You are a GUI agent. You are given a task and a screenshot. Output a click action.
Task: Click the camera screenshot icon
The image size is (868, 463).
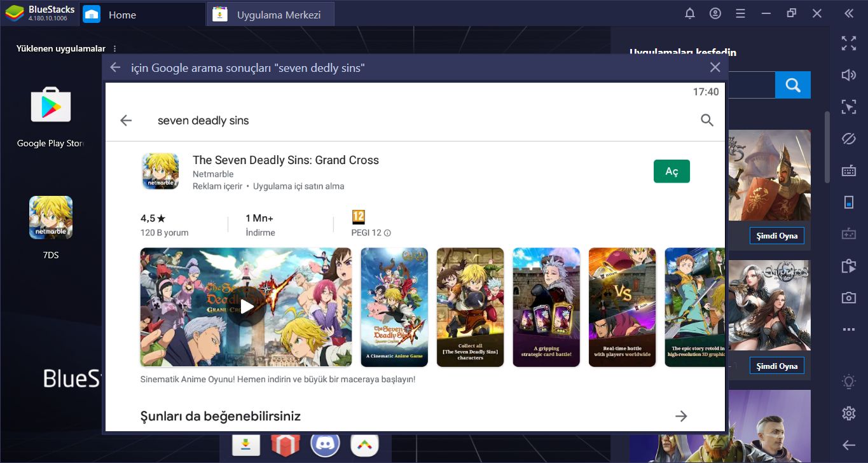(849, 298)
